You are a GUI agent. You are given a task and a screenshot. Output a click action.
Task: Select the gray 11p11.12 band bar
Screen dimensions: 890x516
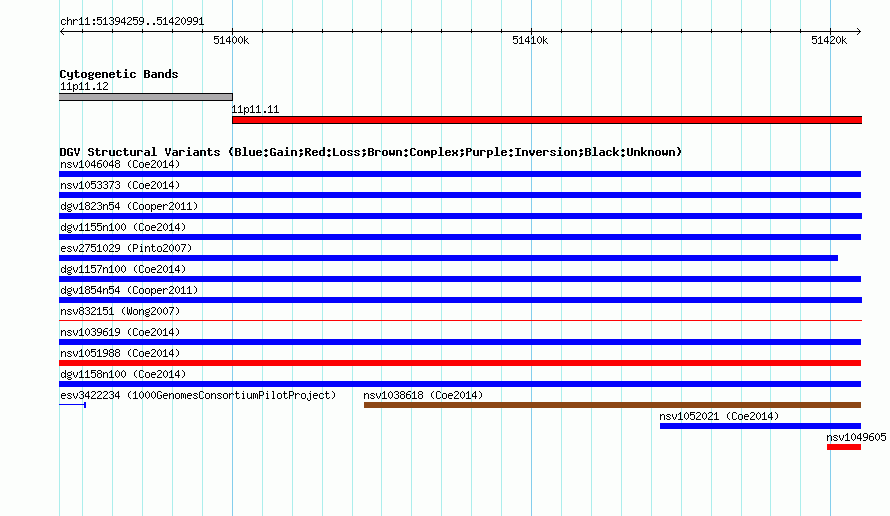pos(146,97)
